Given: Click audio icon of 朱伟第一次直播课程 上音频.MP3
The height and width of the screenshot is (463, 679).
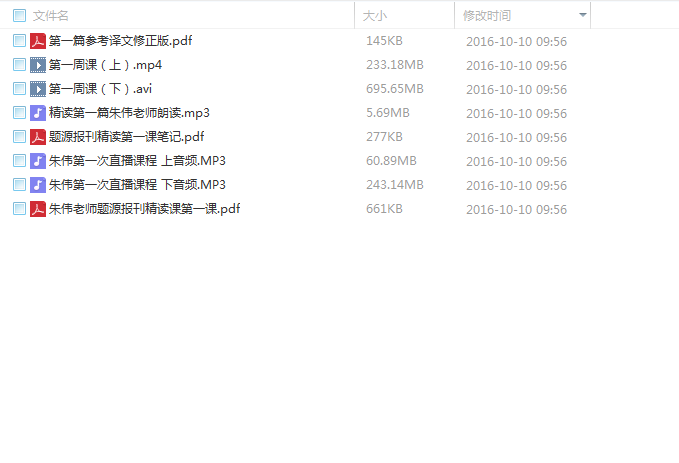Looking at the screenshot, I should [38, 161].
